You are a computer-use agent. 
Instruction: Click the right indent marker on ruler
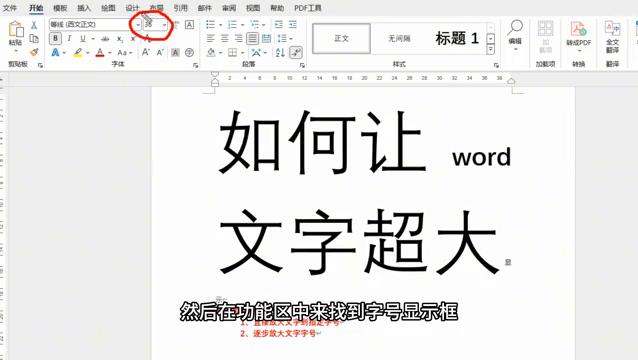click(511, 81)
